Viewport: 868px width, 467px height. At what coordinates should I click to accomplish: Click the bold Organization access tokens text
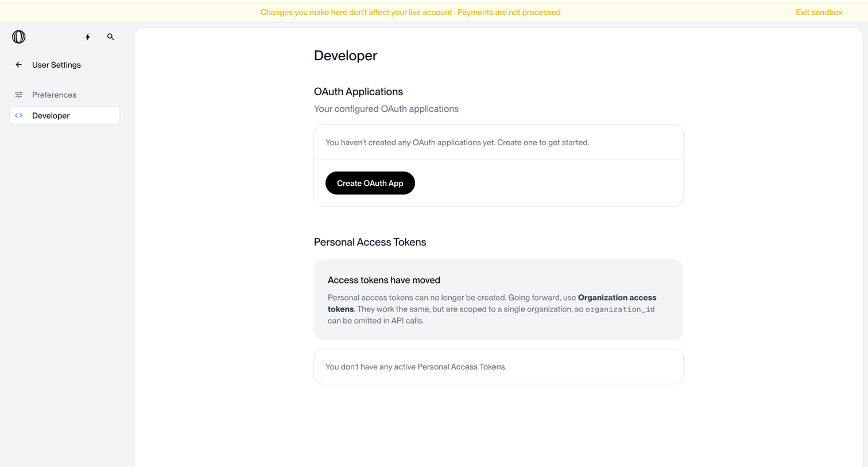pyautogui.click(x=492, y=303)
